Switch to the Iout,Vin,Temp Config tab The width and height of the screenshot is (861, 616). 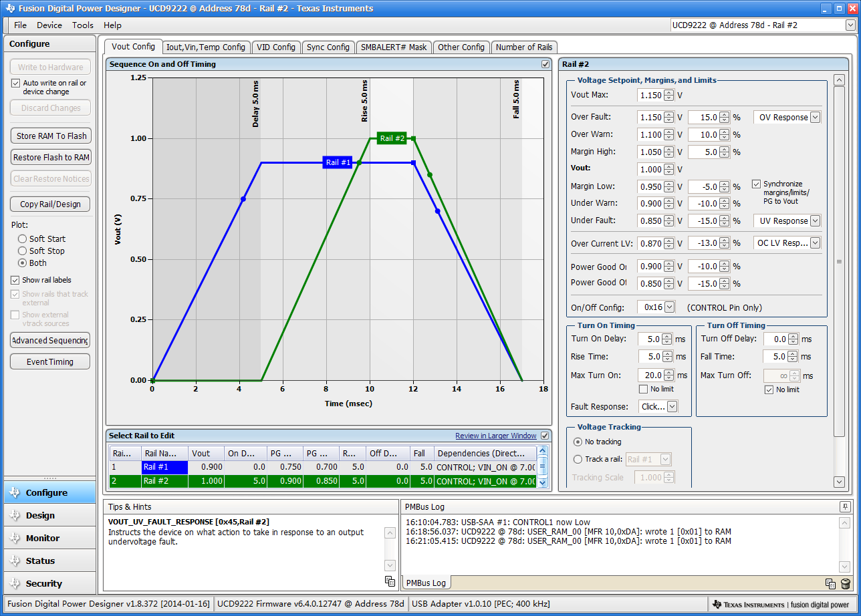coord(206,47)
